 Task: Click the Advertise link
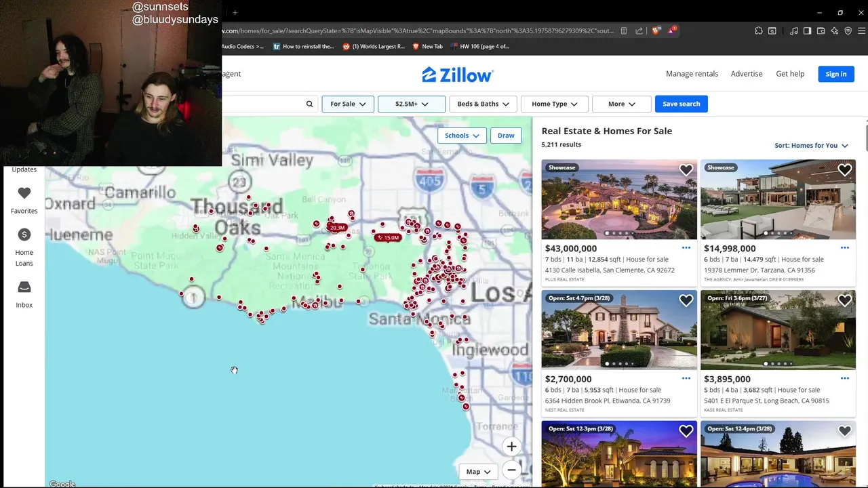747,74
